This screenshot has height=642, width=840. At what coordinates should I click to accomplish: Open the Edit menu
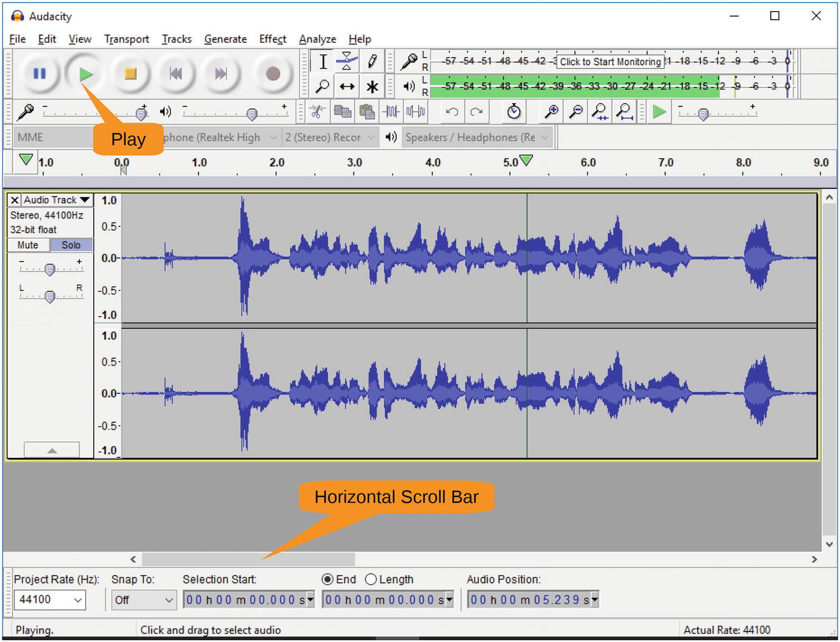(x=47, y=39)
